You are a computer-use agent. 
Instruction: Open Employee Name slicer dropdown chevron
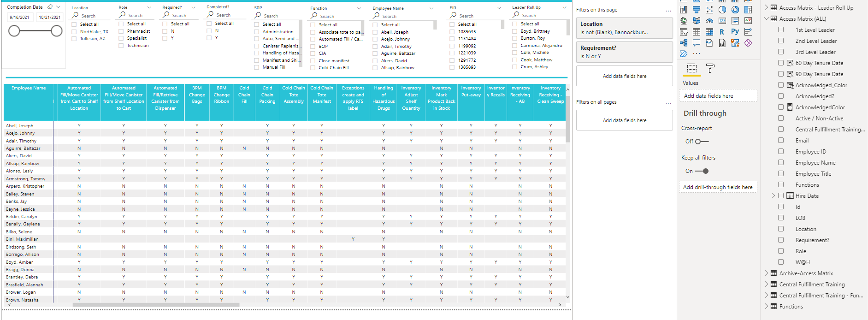pyautogui.click(x=431, y=8)
